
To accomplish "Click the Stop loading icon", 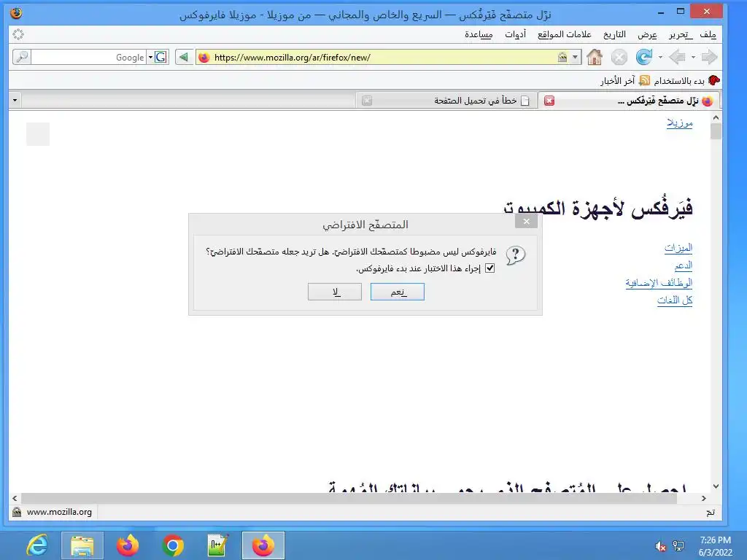I will click(x=619, y=58).
